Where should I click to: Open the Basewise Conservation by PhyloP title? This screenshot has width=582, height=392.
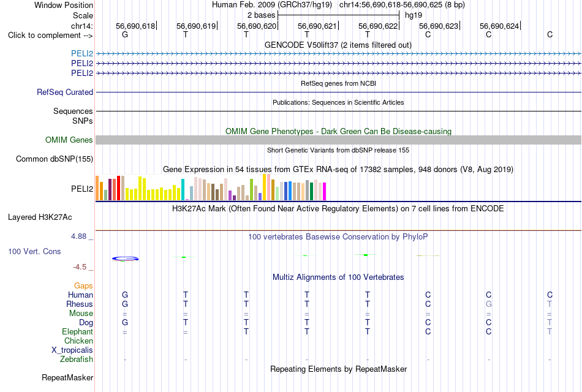(338, 237)
